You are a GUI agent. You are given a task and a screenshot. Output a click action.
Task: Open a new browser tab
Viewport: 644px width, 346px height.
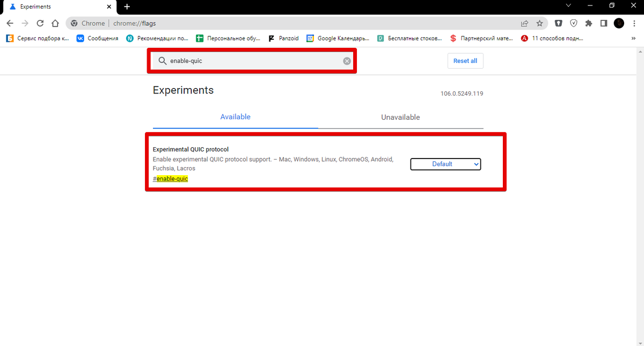tap(127, 7)
